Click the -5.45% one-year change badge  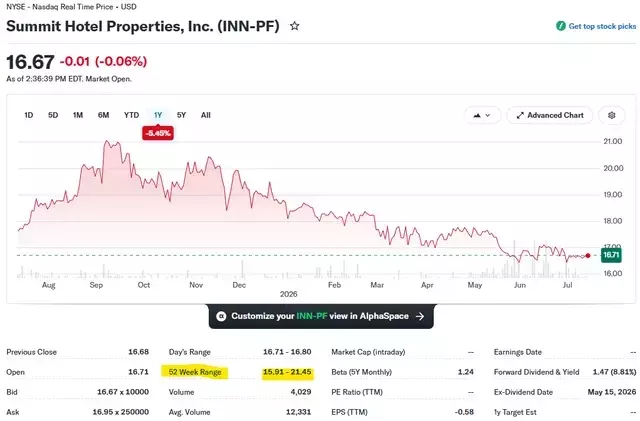pyautogui.click(x=158, y=133)
